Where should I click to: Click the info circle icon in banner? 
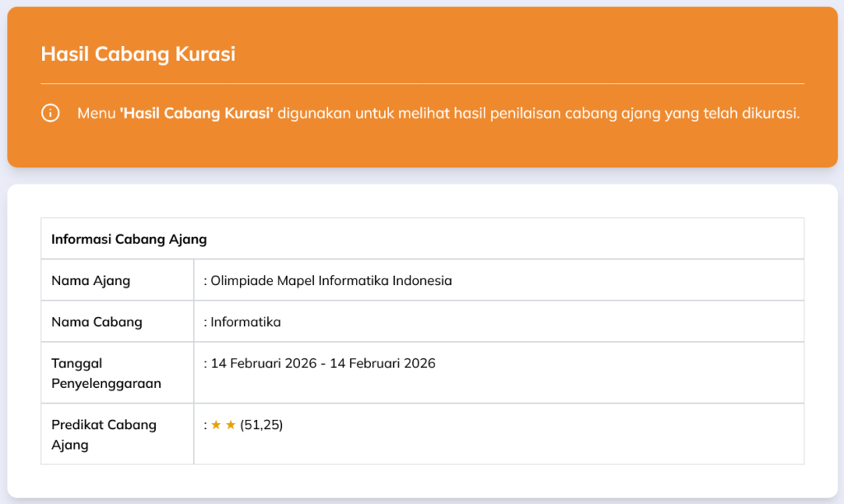coord(50,113)
